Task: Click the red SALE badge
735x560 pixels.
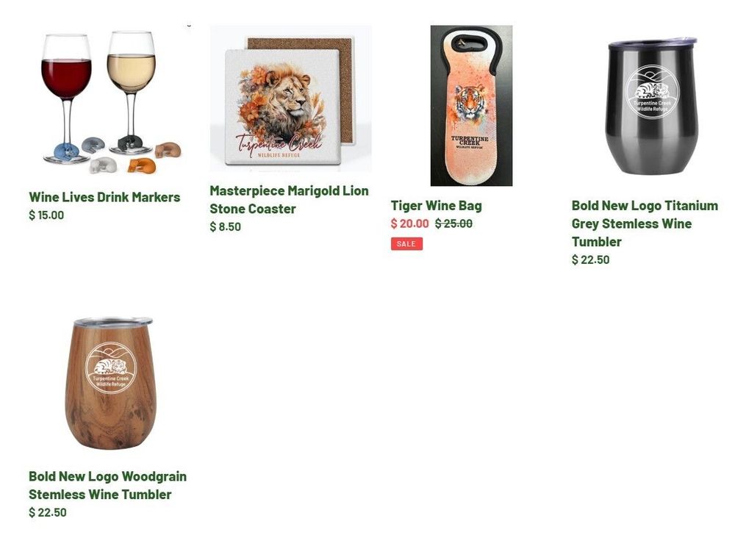Action: point(406,244)
